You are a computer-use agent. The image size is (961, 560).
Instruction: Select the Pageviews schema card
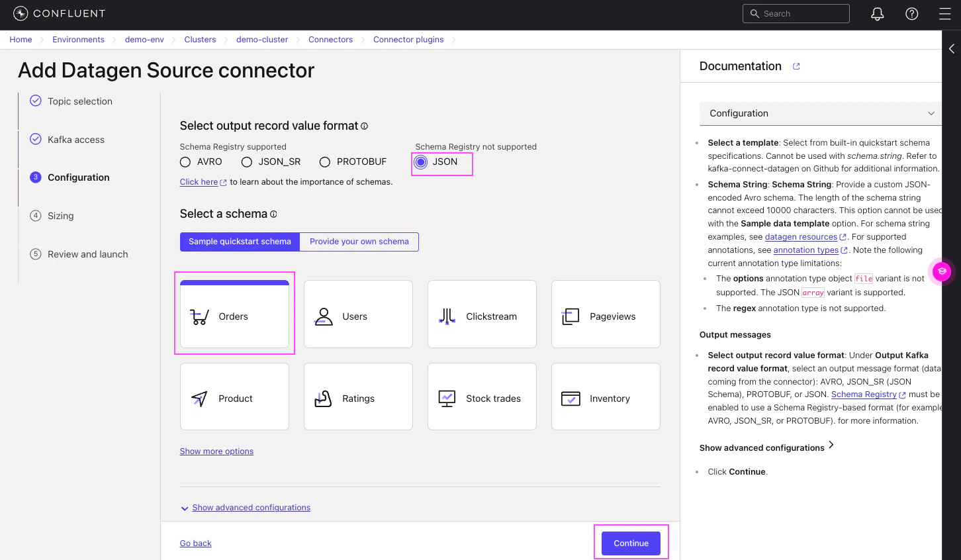[x=606, y=314]
